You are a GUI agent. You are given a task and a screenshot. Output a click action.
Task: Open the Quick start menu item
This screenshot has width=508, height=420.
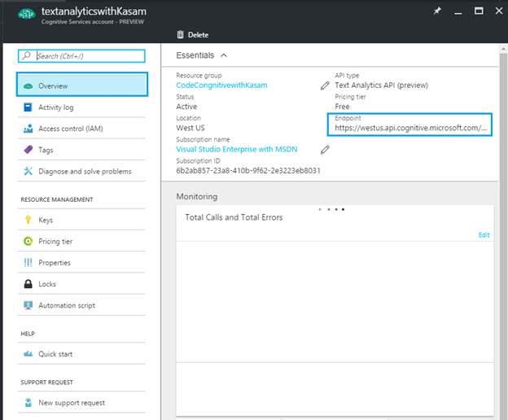55,354
